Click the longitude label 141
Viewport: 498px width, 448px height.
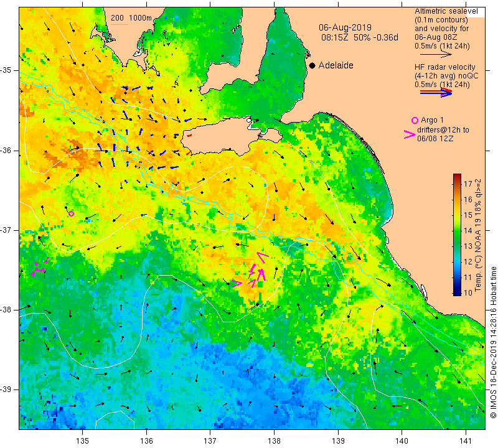[466, 441]
